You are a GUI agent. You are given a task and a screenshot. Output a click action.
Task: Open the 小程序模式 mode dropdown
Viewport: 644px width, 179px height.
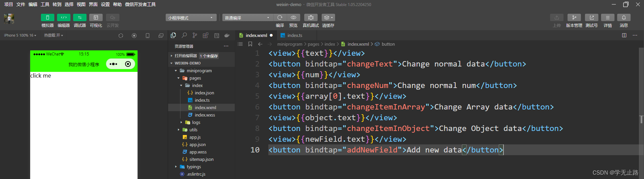pos(191,18)
